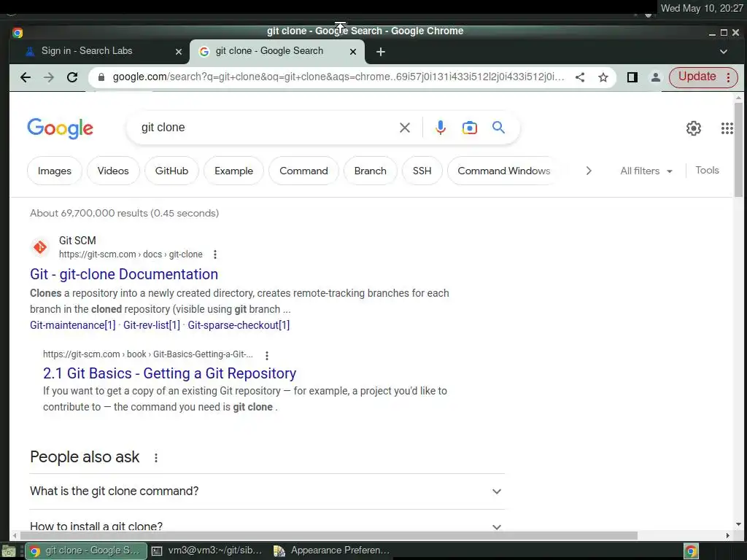
Task: Open the Git-maintenance[1] sublink
Action: tap(72, 325)
